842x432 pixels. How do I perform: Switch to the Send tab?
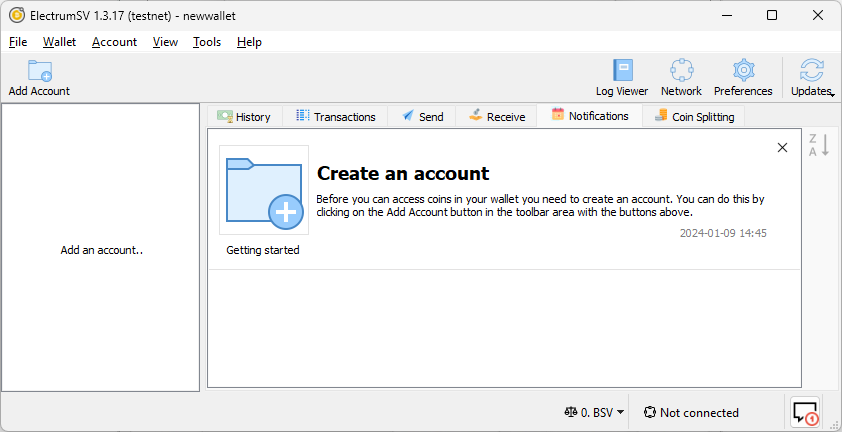(x=423, y=117)
